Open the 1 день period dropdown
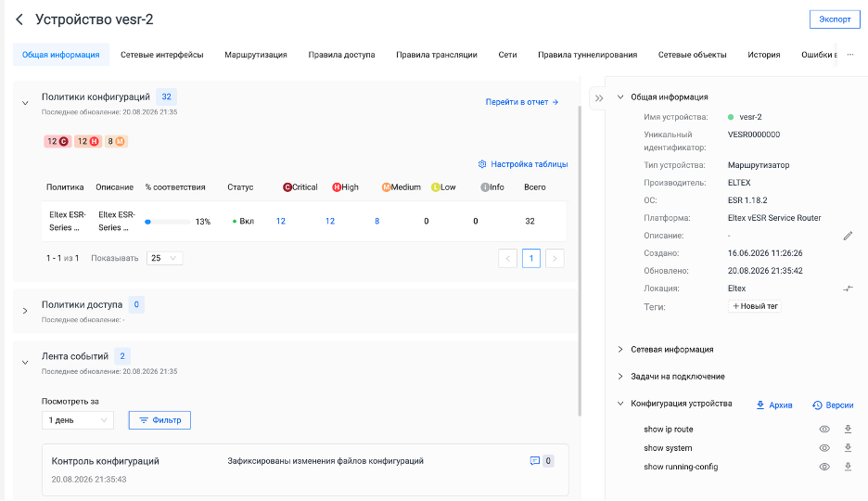This screenshot has height=501, width=868. click(x=78, y=420)
